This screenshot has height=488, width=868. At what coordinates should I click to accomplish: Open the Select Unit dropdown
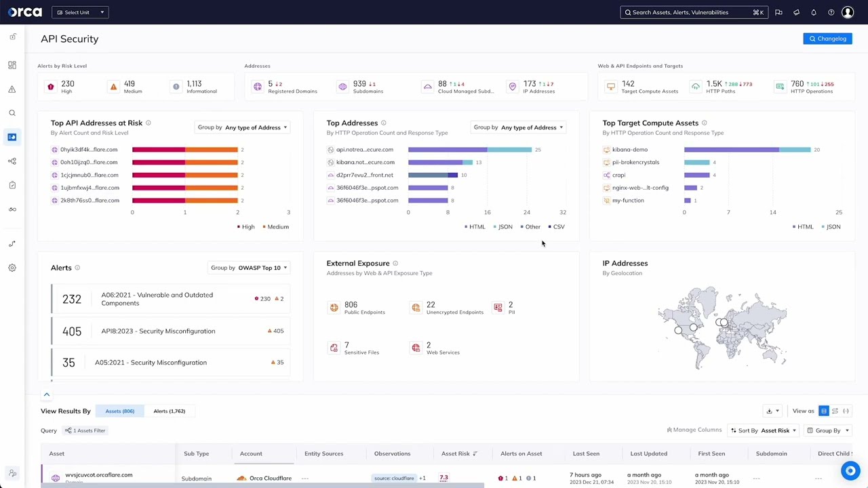pos(80,12)
